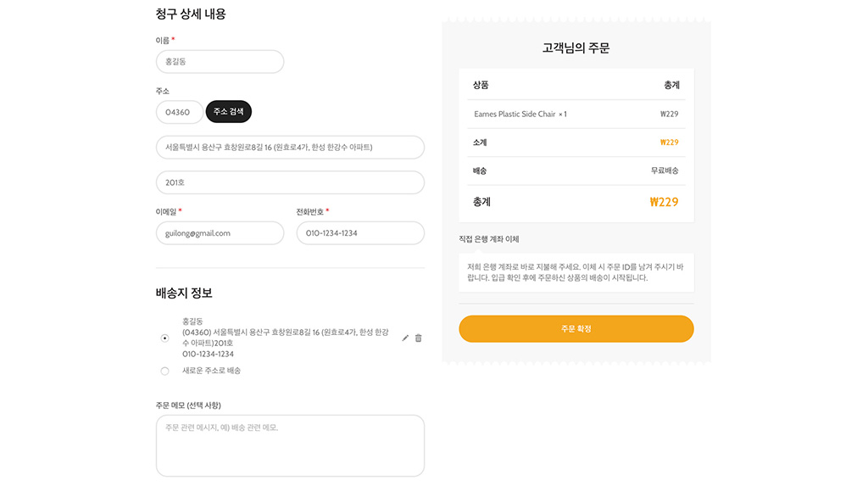This screenshot has height=486, width=868.
Task: Click the orange 주문 확정 button
Action: click(x=576, y=329)
